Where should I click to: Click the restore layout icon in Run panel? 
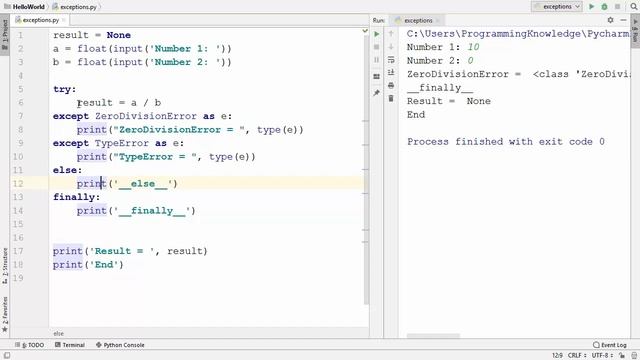click(377, 76)
